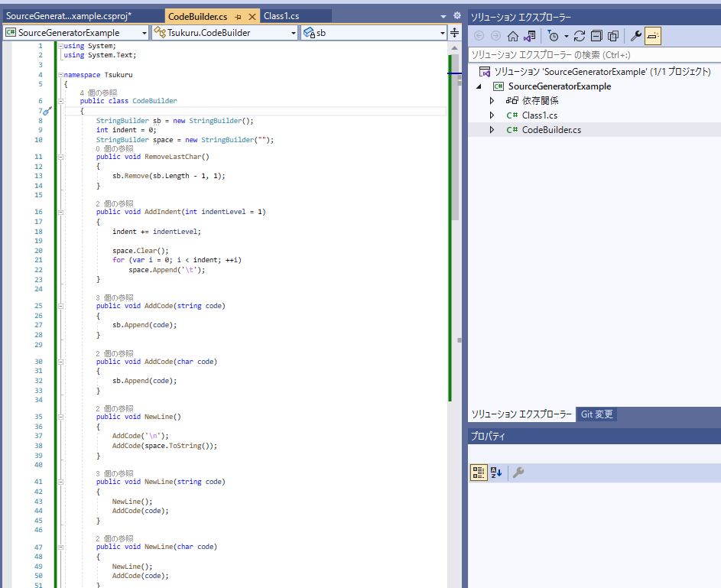Collapse the SourceGeneratorExample project node

[x=479, y=86]
